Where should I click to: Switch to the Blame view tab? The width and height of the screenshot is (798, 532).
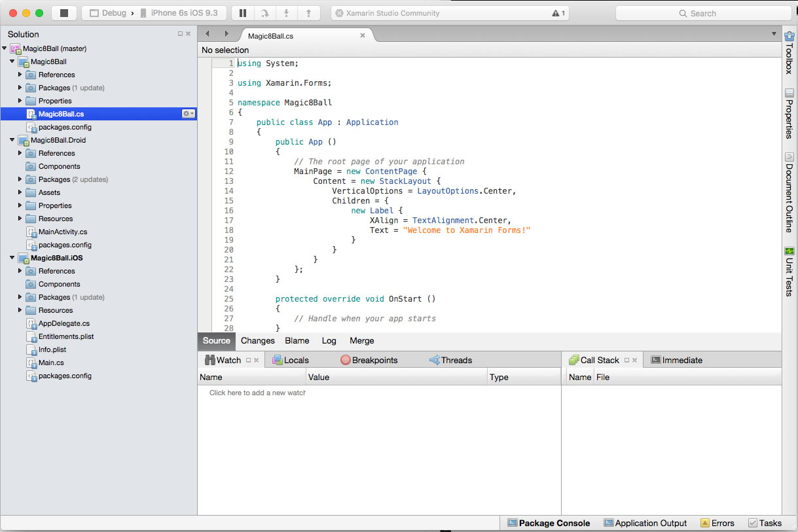(297, 341)
